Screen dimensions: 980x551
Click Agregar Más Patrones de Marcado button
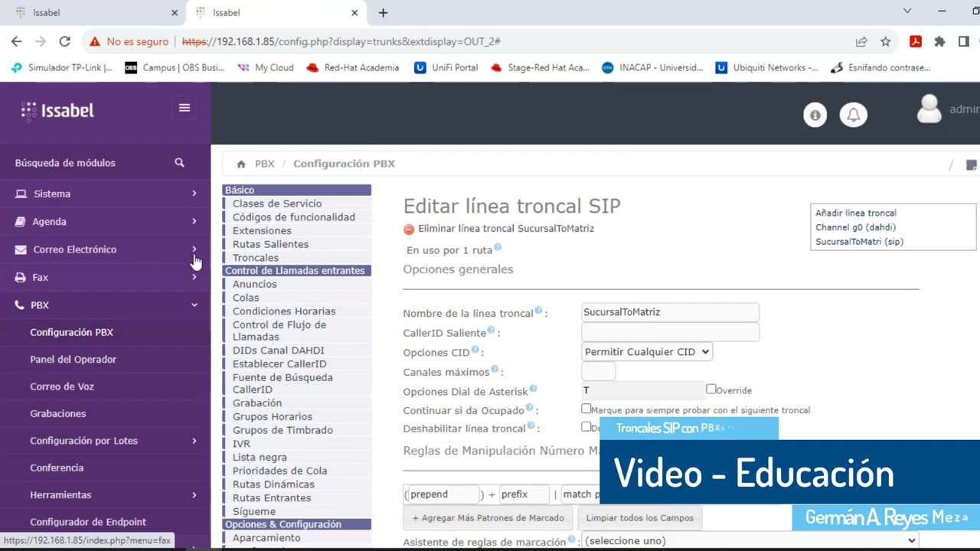[488, 518]
